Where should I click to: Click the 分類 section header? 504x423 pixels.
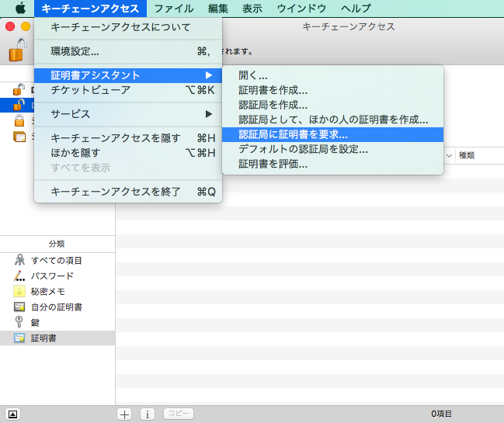[57, 244]
